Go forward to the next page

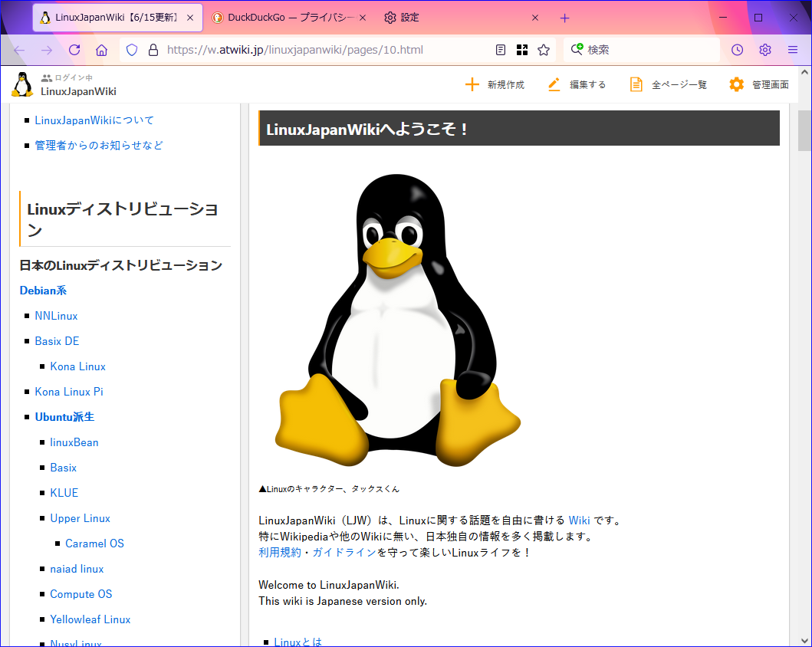[47, 50]
